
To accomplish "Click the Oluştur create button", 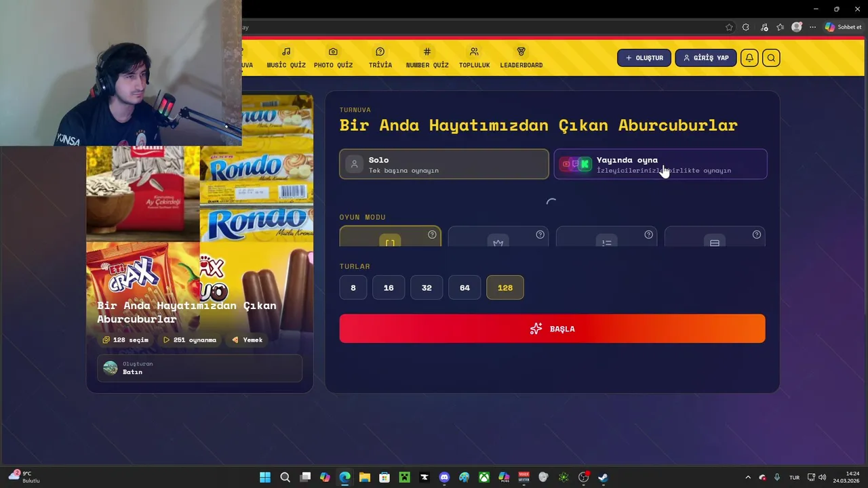I will [644, 58].
